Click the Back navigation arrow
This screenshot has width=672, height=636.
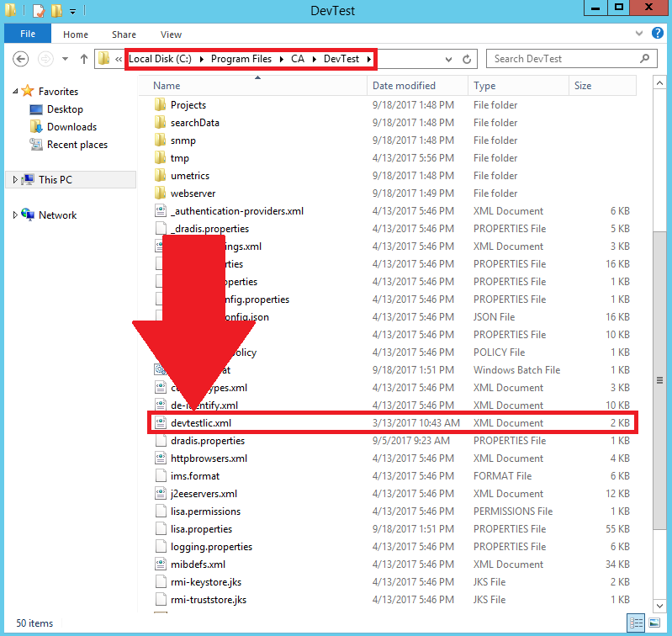[20, 59]
